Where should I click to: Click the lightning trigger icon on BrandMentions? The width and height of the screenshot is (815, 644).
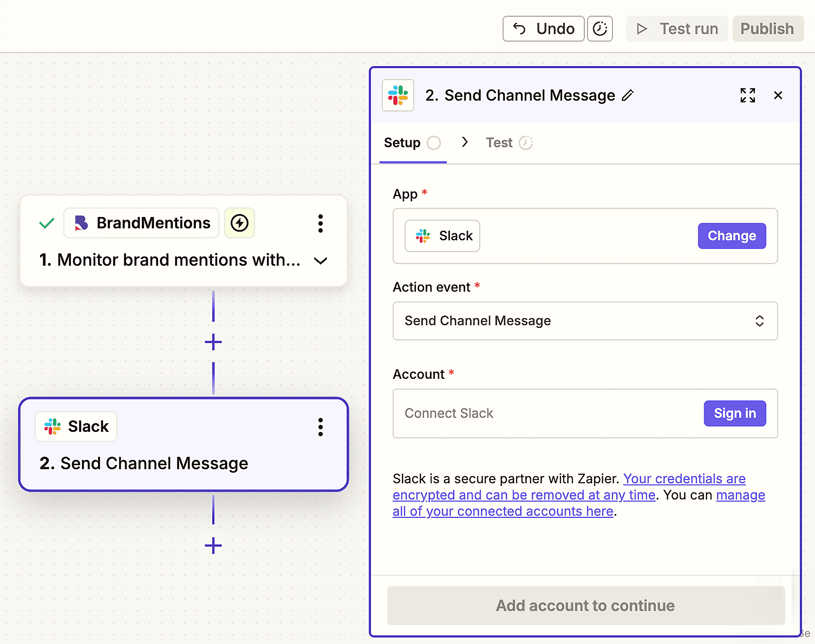(x=239, y=223)
